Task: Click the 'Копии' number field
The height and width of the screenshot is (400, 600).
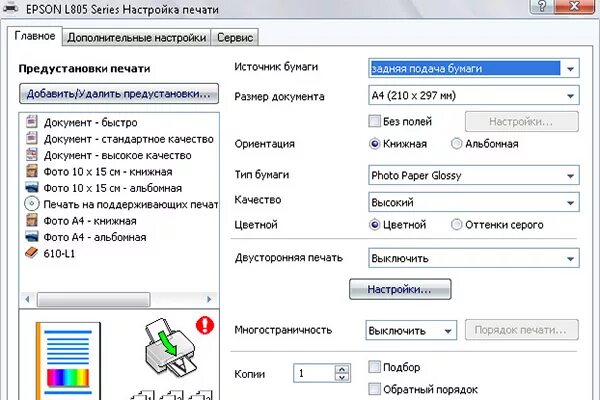Action: (314, 373)
